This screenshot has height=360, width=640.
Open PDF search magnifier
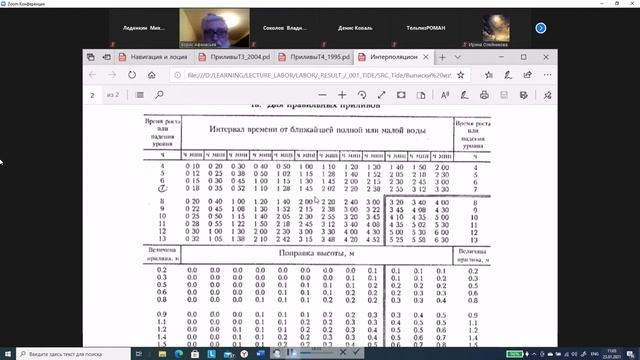point(159,95)
